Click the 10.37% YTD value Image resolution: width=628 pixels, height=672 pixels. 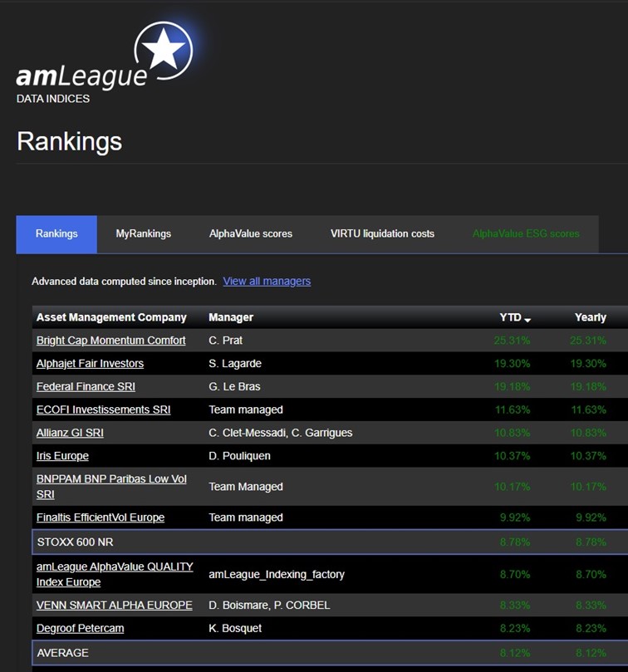point(512,456)
